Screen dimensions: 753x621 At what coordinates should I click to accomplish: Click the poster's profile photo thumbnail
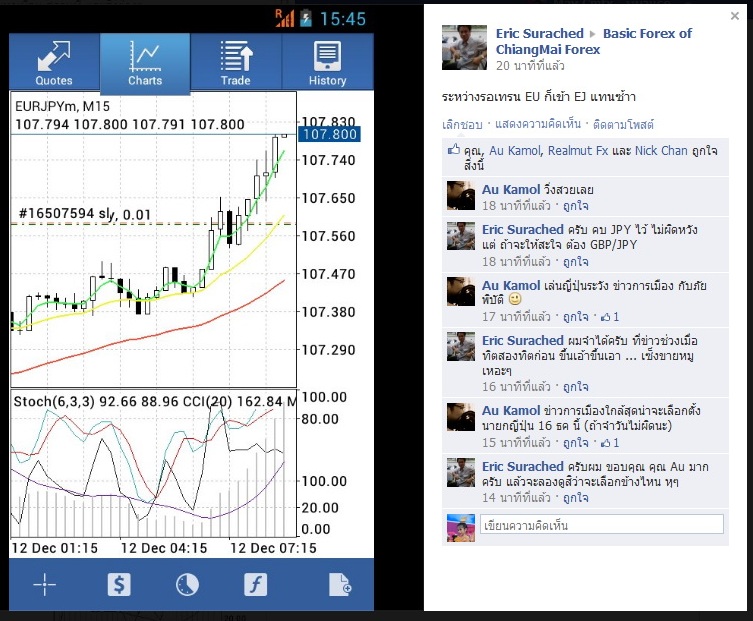pos(464,48)
